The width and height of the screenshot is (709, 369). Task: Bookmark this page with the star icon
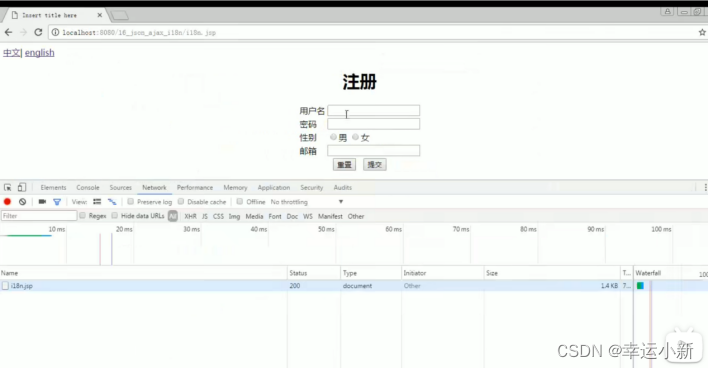tap(702, 33)
